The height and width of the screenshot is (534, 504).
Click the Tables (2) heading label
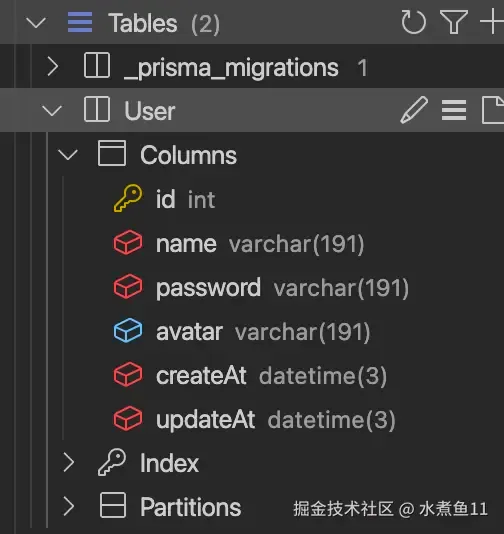tap(164, 23)
